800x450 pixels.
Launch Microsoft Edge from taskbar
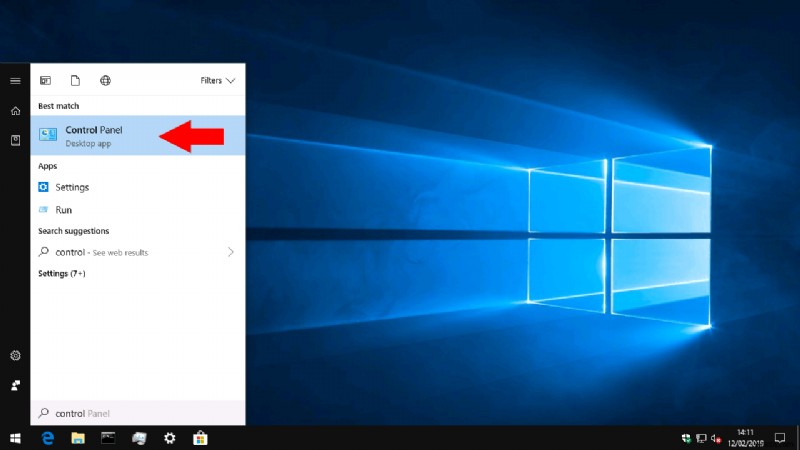[47, 438]
